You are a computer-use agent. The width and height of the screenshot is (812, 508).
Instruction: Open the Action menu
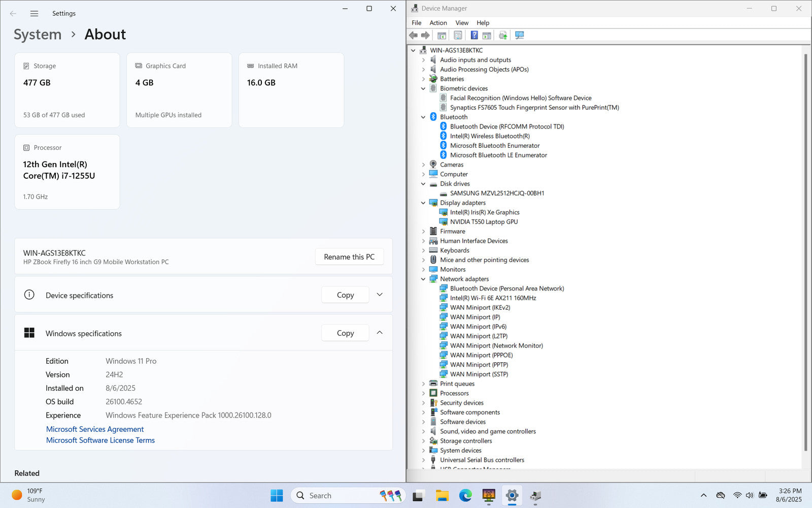point(438,23)
